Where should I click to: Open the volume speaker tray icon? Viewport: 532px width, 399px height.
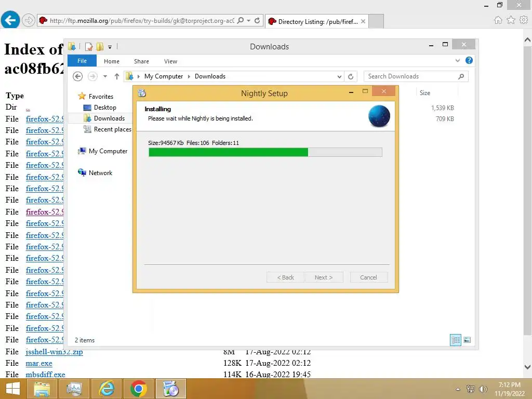pos(483,389)
